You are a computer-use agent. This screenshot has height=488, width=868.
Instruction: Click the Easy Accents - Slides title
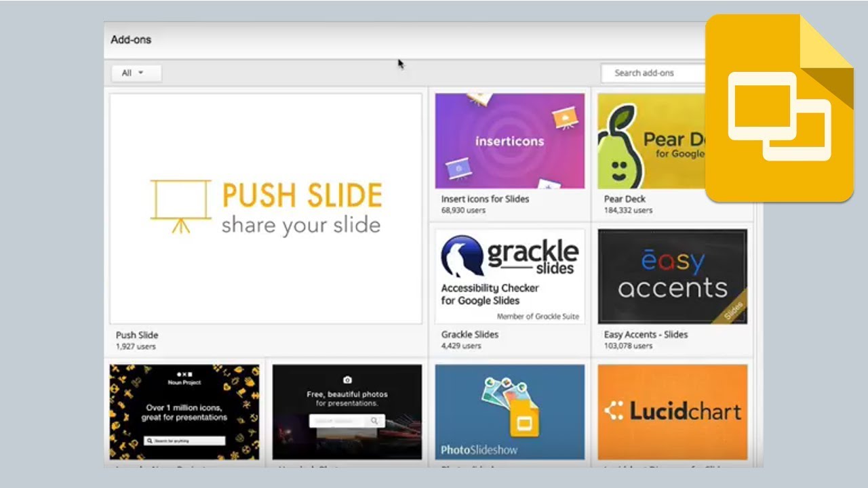[x=646, y=335]
